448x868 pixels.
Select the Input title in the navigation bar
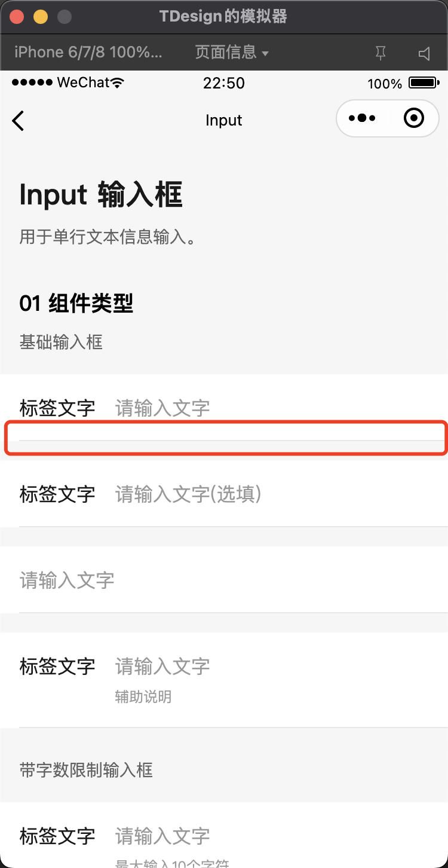pyautogui.click(x=223, y=120)
